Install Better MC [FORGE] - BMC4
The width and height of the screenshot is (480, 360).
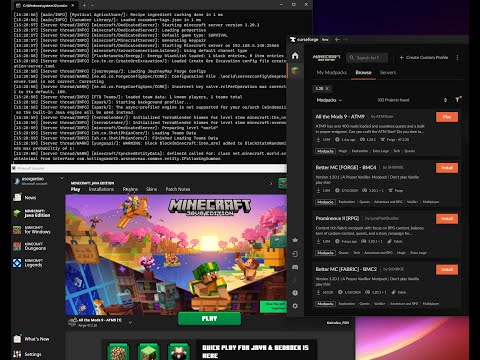click(x=447, y=168)
